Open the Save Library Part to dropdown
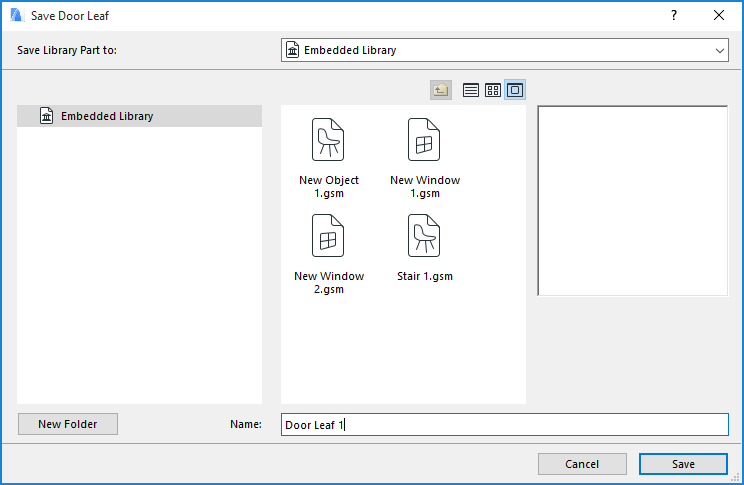This screenshot has height=485, width=744. (505, 50)
